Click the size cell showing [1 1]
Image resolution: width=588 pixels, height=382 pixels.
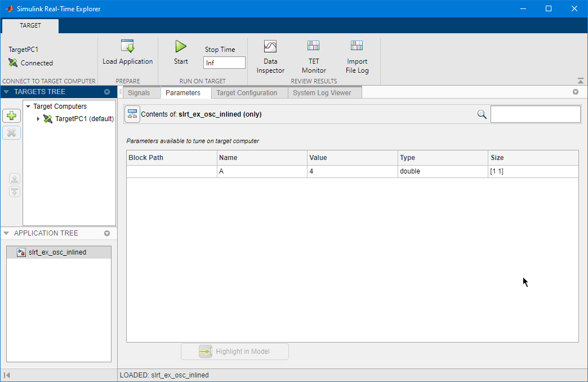[533, 171]
